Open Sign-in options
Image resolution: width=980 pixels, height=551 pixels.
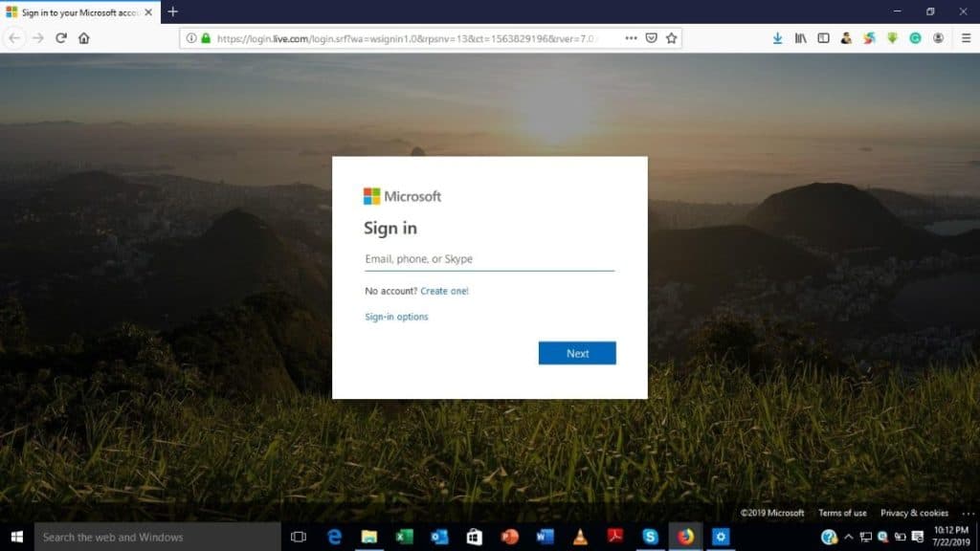click(x=396, y=317)
